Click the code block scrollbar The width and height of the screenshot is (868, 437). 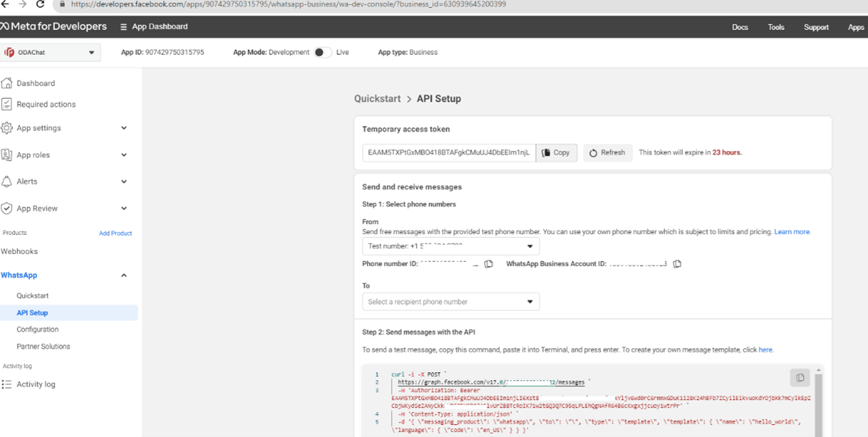point(819,402)
